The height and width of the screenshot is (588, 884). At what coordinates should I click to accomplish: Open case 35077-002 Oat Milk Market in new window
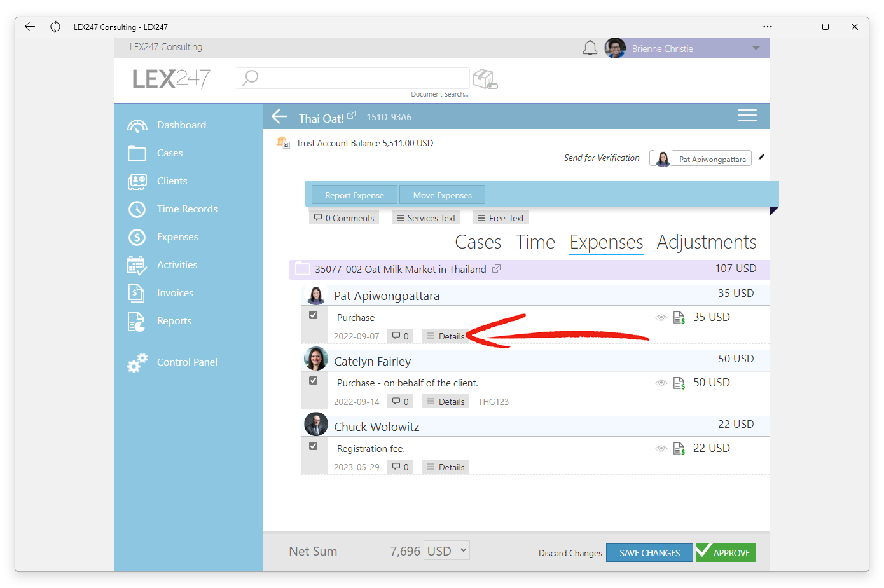pyautogui.click(x=497, y=269)
